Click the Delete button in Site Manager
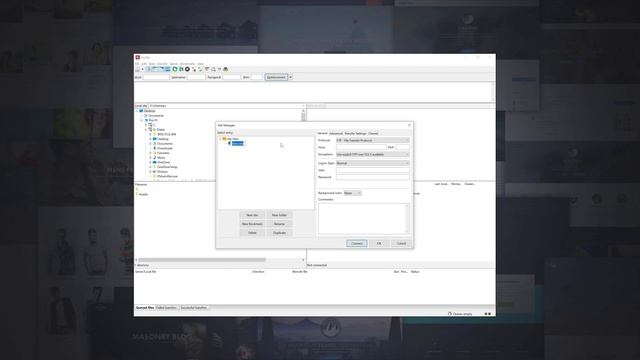 (252, 233)
